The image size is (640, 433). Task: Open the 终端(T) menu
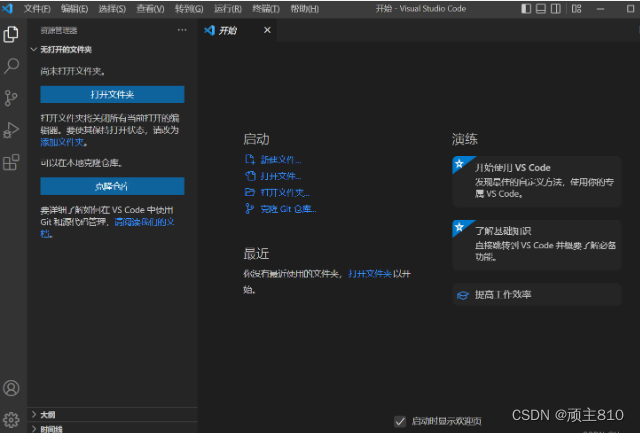click(266, 9)
